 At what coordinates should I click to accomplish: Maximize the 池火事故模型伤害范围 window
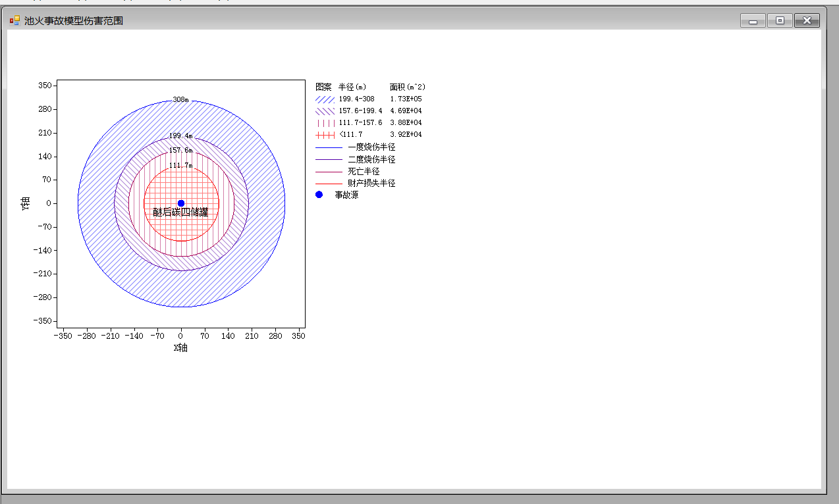[x=780, y=21]
